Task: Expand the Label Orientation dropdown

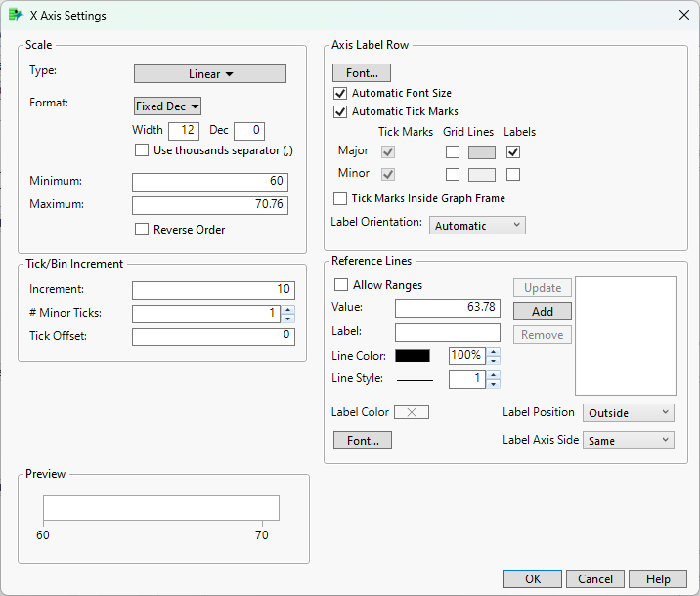Action: pos(477,226)
